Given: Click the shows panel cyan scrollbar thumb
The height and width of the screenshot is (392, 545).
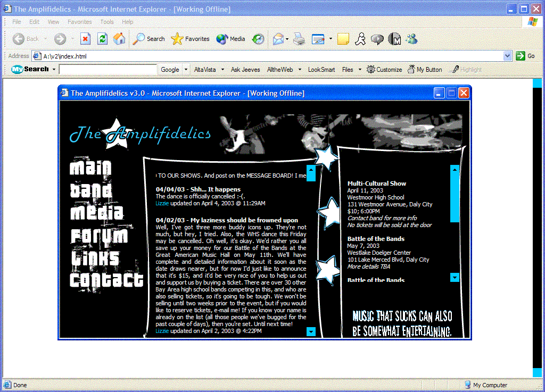Looking at the screenshot, I should [x=455, y=197].
